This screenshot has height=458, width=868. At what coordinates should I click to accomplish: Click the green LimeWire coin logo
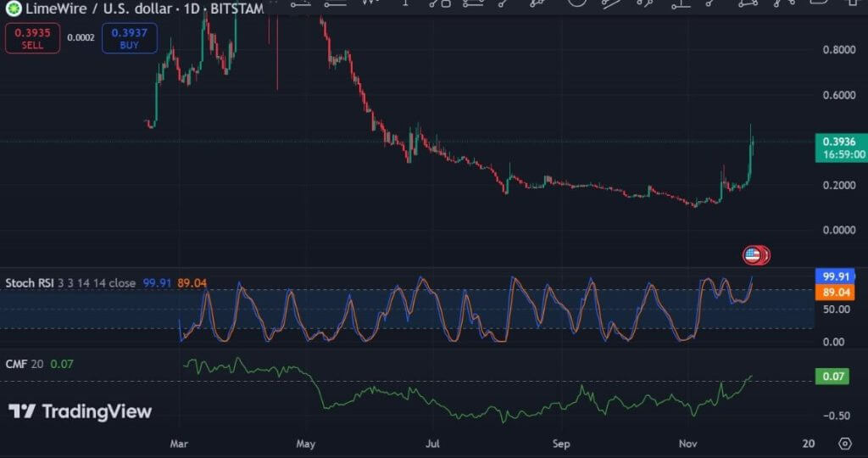(x=14, y=8)
